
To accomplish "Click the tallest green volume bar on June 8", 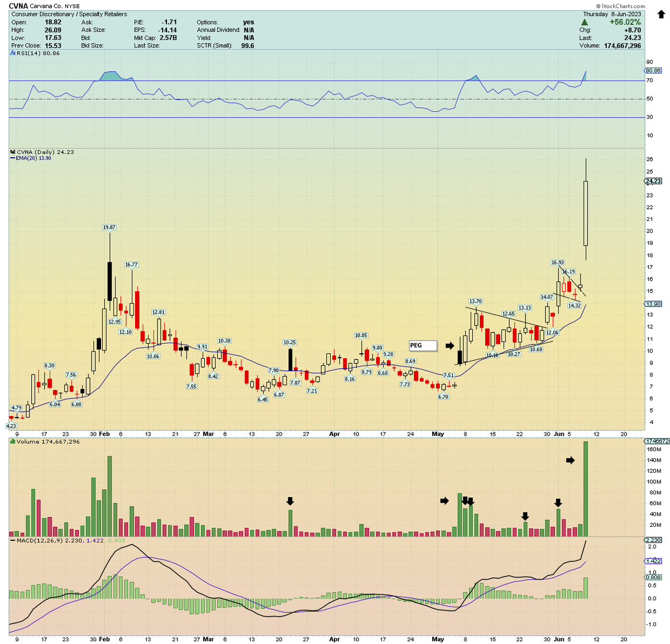I will click(x=586, y=489).
